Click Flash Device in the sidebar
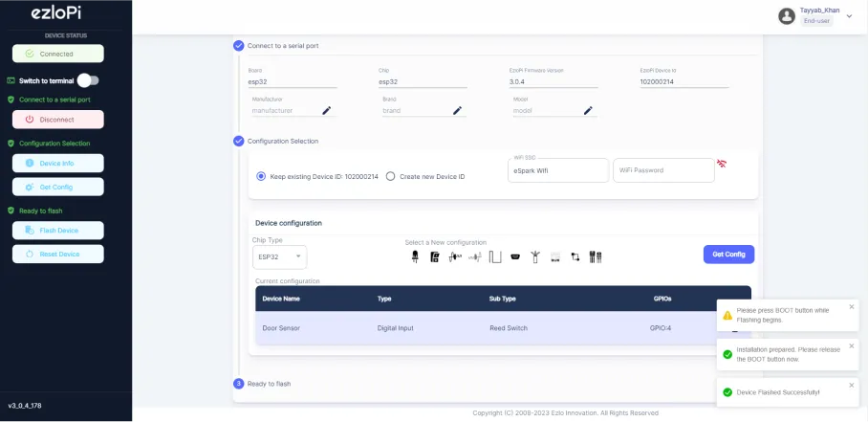 pyautogui.click(x=58, y=230)
